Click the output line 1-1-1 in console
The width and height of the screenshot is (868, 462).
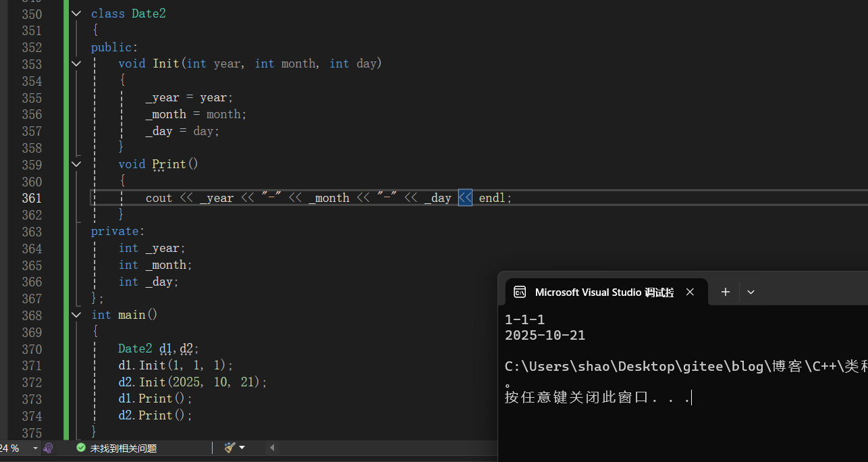[524, 319]
